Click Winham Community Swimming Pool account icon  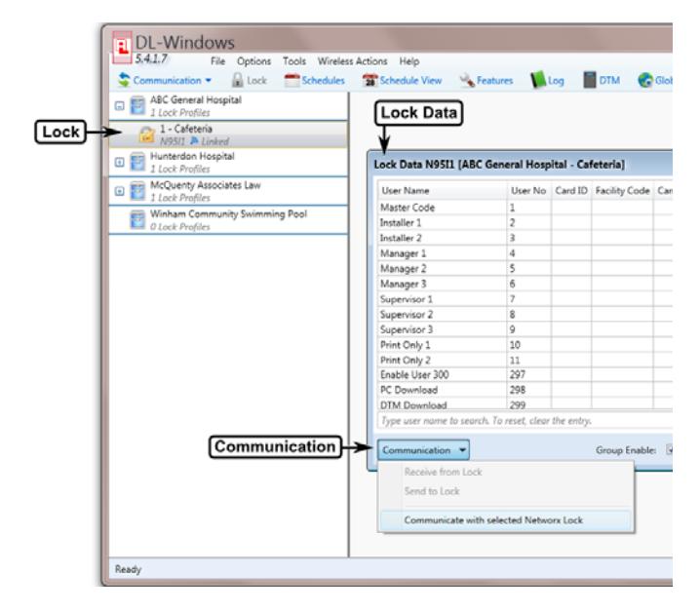tap(137, 219)
